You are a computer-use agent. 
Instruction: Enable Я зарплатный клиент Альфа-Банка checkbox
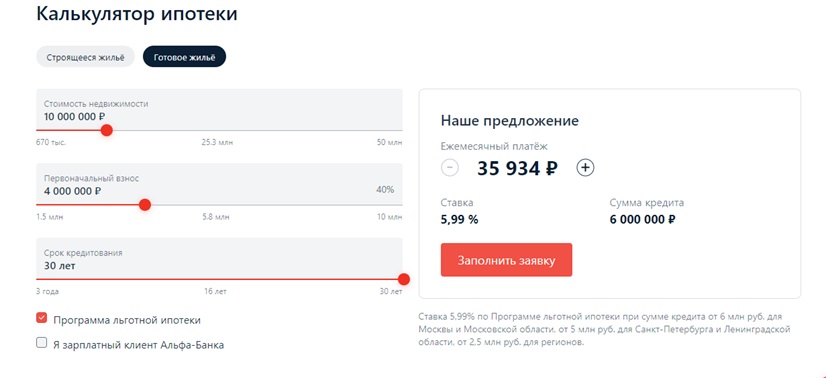[42, 343]
